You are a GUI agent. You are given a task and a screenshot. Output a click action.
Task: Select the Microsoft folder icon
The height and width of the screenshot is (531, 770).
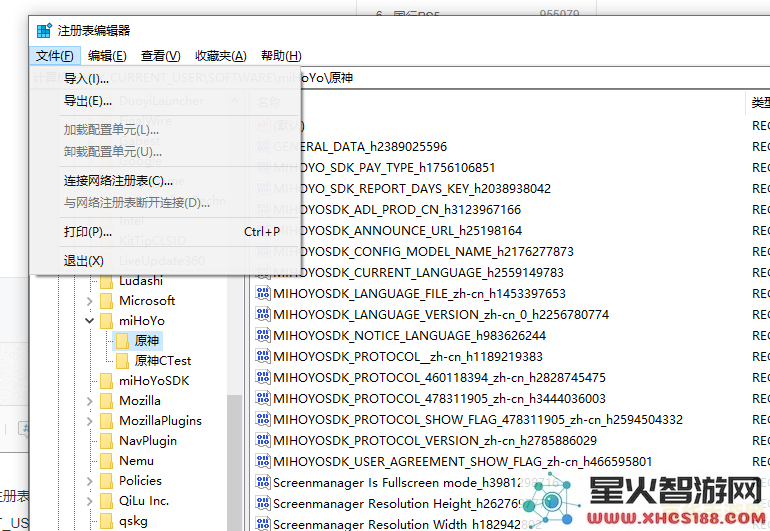106,301
